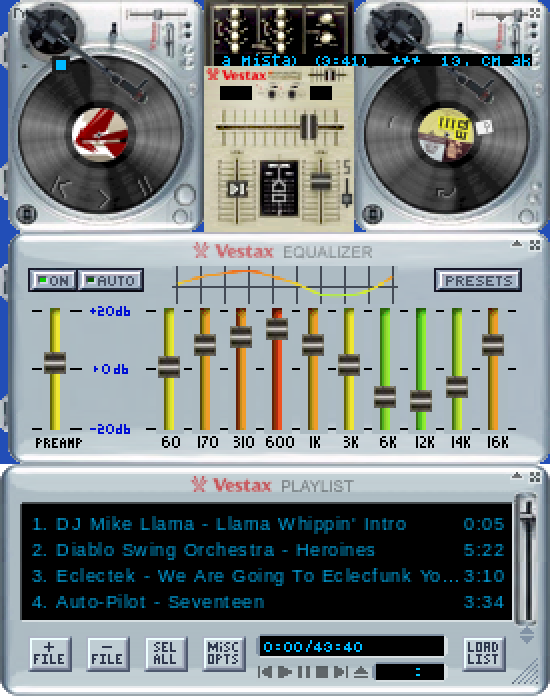Screen dimensions: 550x696
Task: Select track 3 Eclectek in playlist
Action: pos(267,576)
